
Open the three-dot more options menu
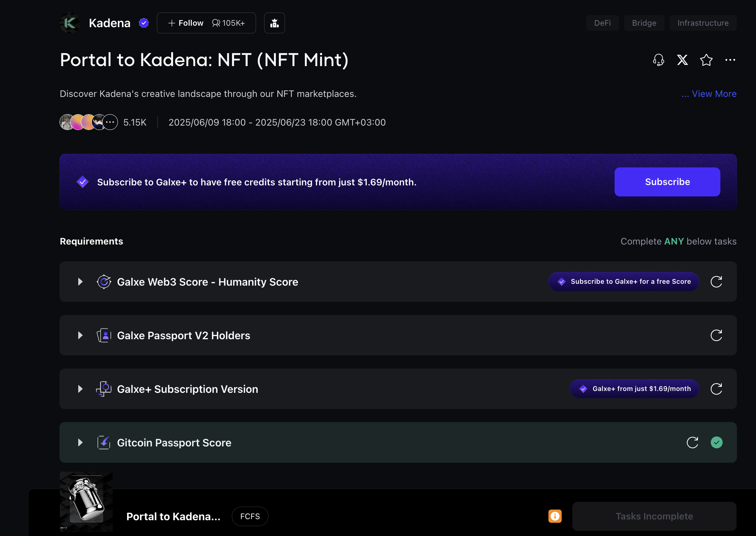730,60
